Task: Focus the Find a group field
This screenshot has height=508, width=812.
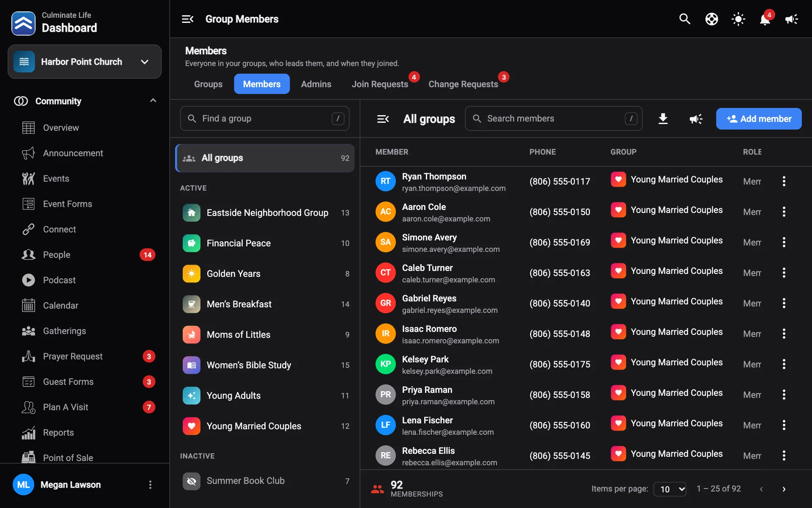Action: pos(265,119)
